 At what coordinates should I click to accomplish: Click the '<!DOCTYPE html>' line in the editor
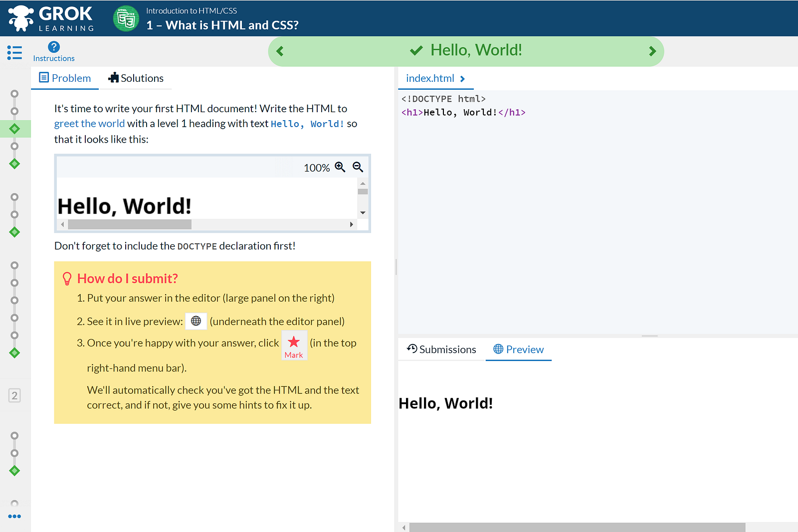tap(443, 99)
